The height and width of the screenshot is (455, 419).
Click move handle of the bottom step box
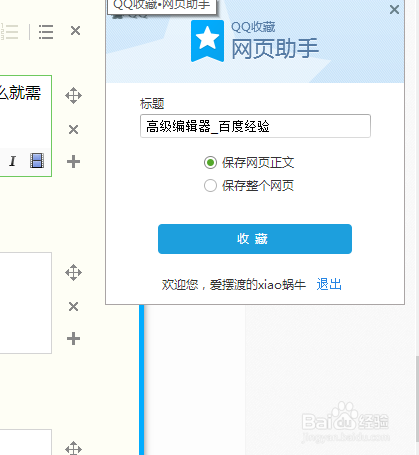tap(73, 448)
